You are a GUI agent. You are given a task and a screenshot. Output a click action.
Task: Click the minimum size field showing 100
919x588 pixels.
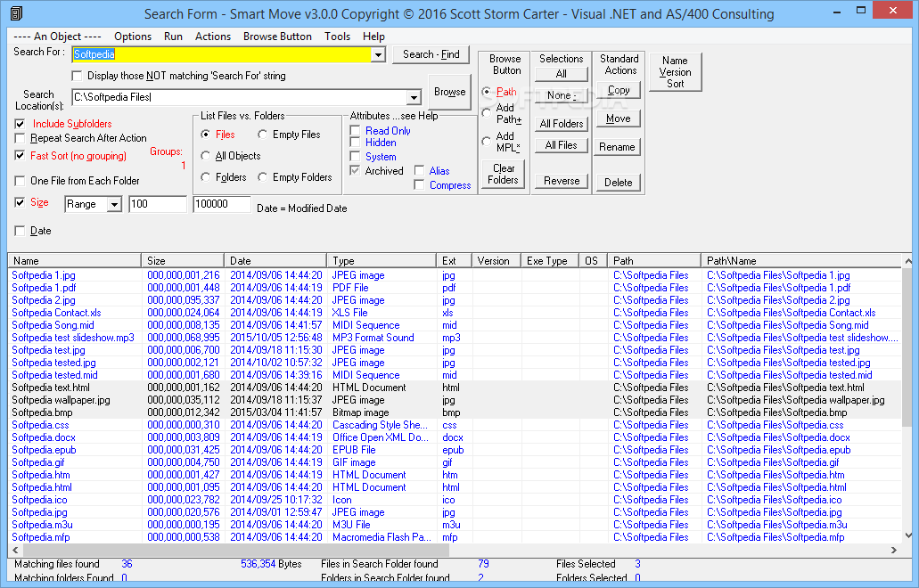click(157, 204)
